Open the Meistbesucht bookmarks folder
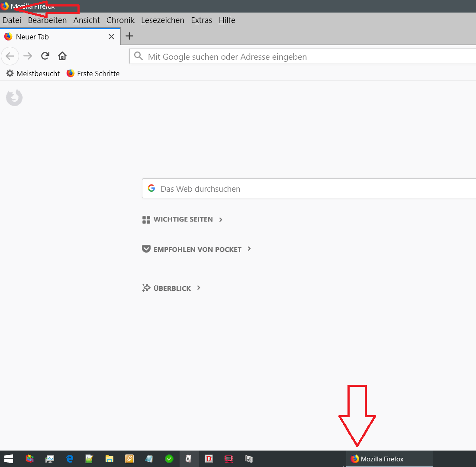Image resolution: width=476 pixels, height=467 pixels. (33, 74)
